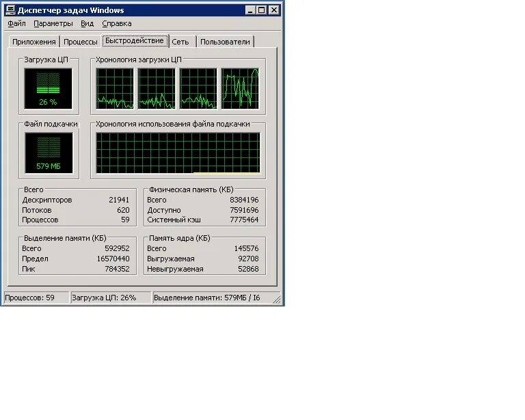Screen dimensions: 525x420
Task: Click the Файл подкачки group label
Action: click(51, 124)
